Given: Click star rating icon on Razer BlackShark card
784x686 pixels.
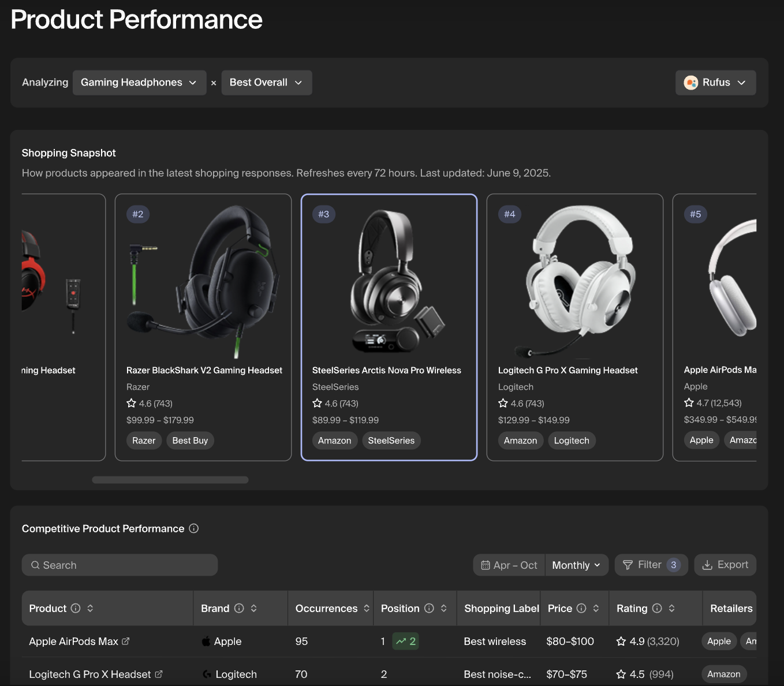Looking at the screenshot, I should (x=131, y=403).
